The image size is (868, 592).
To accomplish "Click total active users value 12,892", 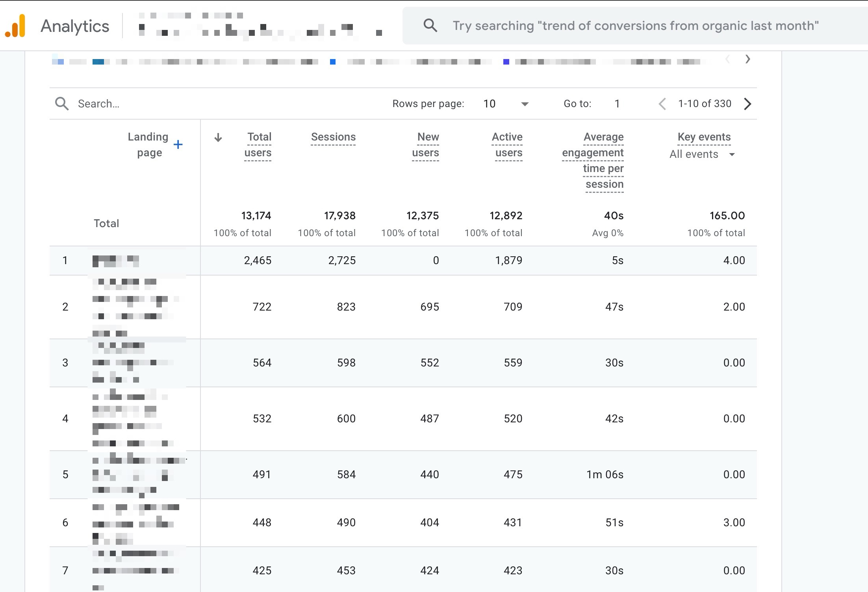I will 506,216.
